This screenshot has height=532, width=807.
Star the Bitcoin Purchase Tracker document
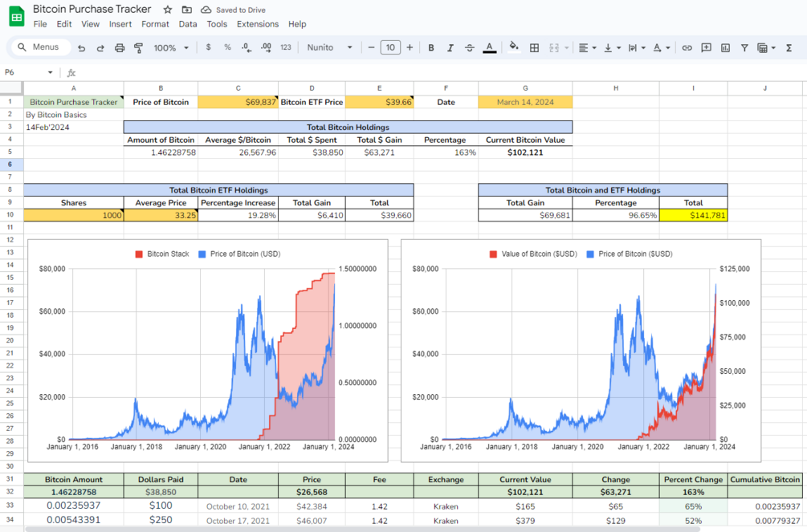[168, 10]
